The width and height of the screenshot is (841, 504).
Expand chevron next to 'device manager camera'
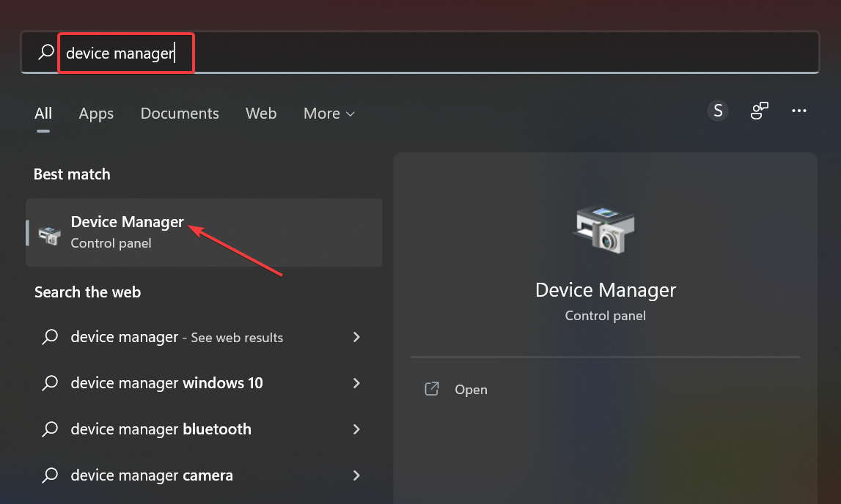point(356,475)
